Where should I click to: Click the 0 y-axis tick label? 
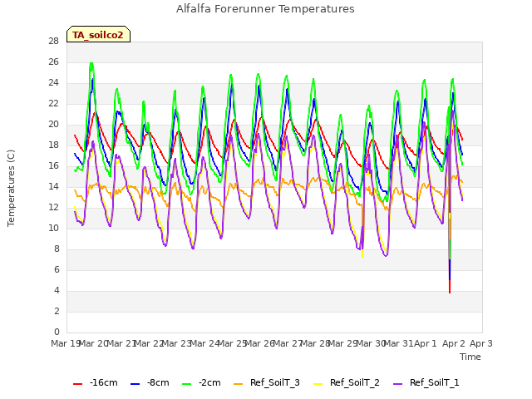coord(57,332)
